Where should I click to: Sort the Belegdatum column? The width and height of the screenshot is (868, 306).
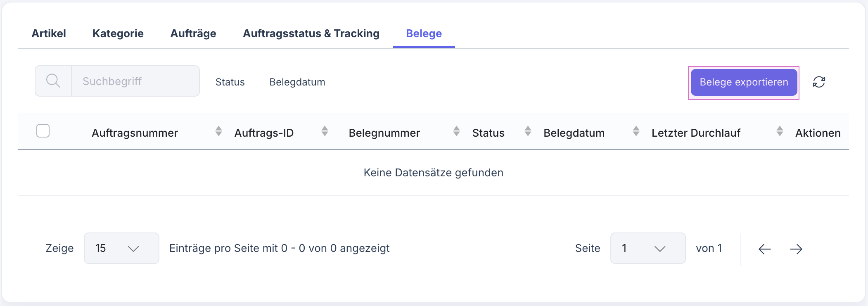click(x=636, y=131)
